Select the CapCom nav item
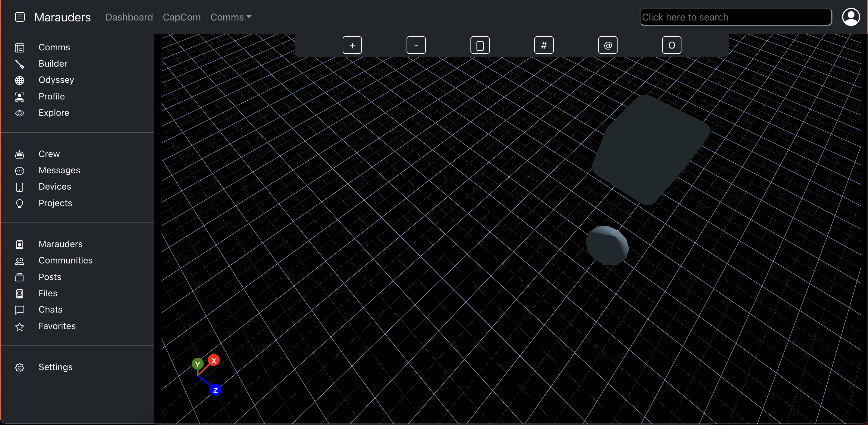This screenshot has height=425, width=868. [182, 17]
